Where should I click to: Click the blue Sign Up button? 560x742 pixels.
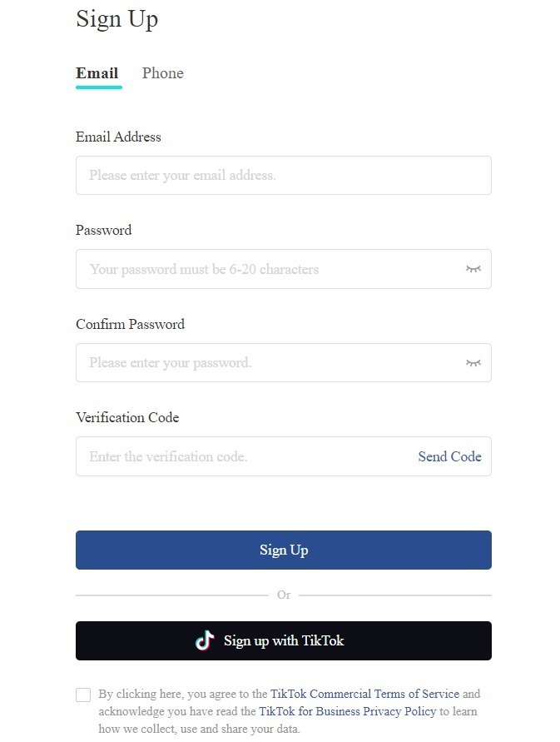pyautogui.click(x=283, y=550)
